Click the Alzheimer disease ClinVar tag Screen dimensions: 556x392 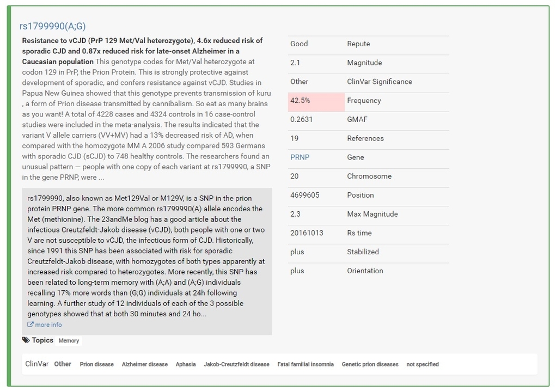[x=145, y=364]
